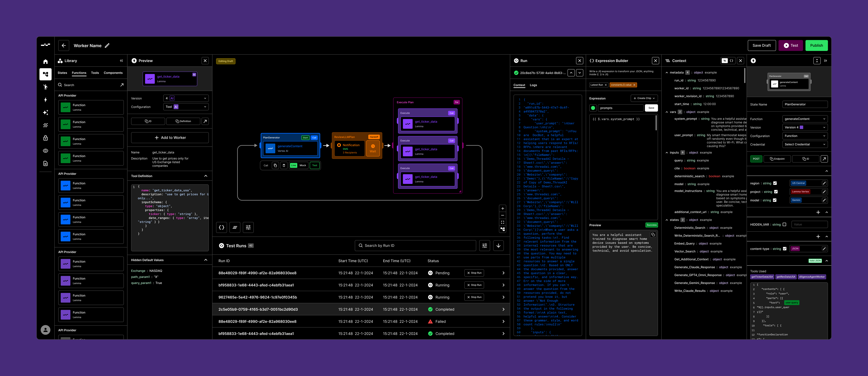Open the Logs tab in Run panel
This screenshot has width=868, height=376.
click(533, 85)
